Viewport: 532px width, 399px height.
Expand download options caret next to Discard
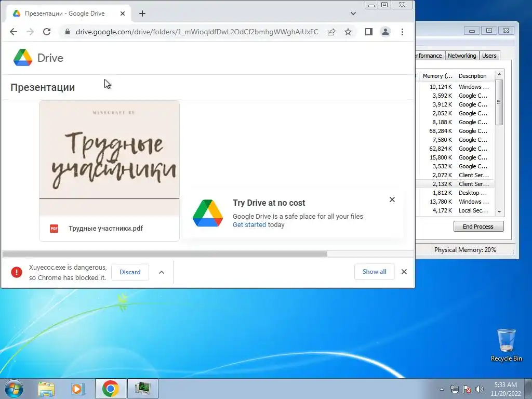(162, 272)
